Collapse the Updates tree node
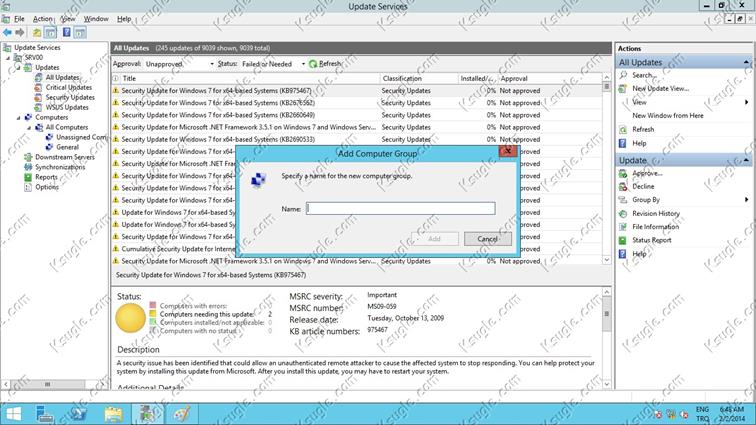 19,68
